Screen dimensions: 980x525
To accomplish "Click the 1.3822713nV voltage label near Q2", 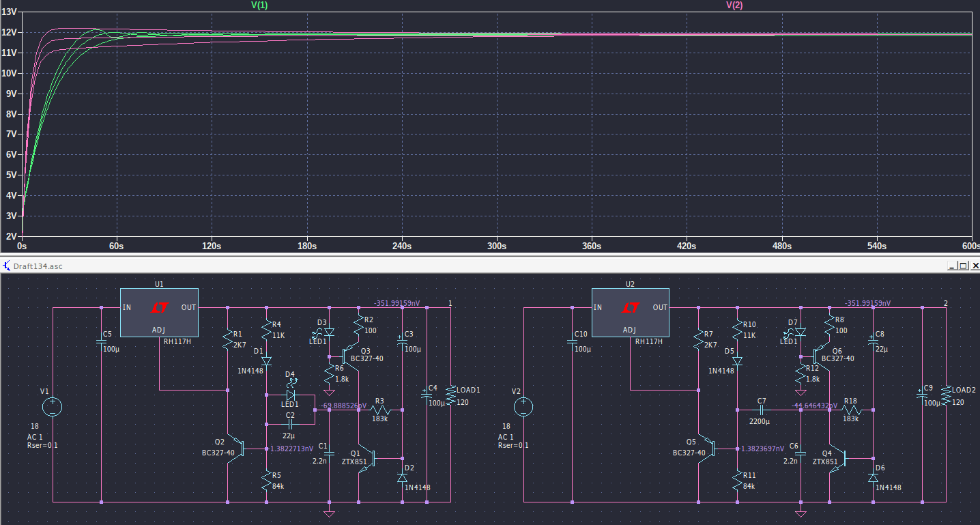I will tap(292, 449).
